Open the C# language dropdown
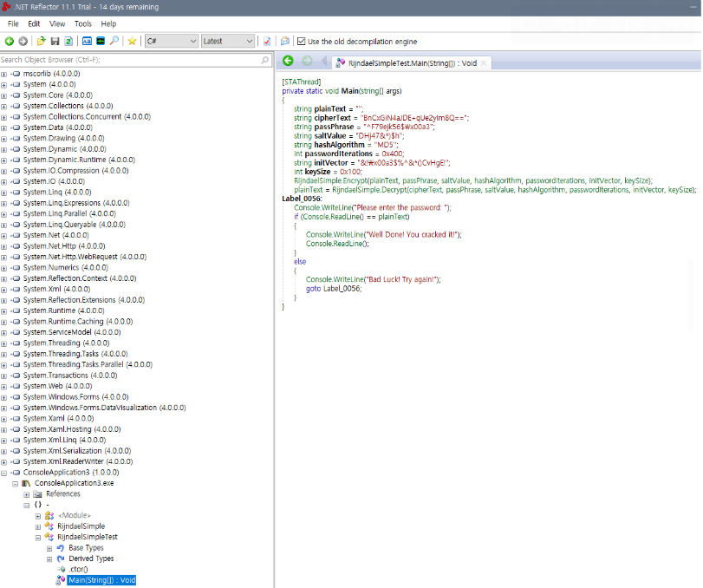703x588 pixels. [x=172, y=42]
